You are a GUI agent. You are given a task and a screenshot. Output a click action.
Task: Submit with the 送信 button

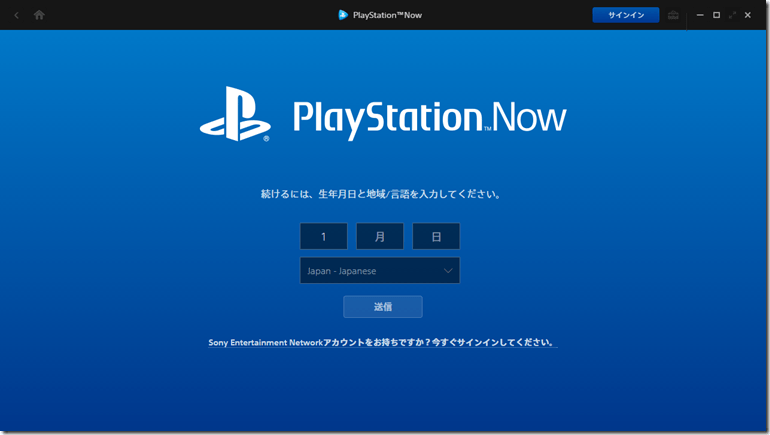383,307
